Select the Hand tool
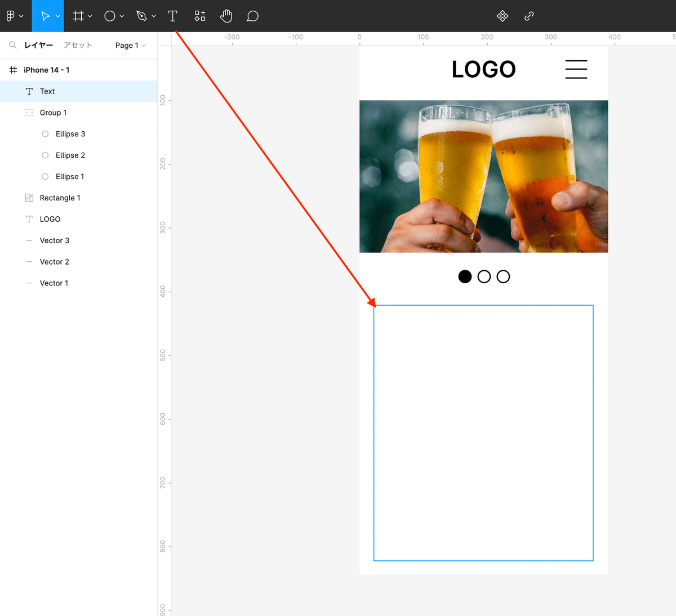Viewport: 676px width, 616px height. pos(226,16)
